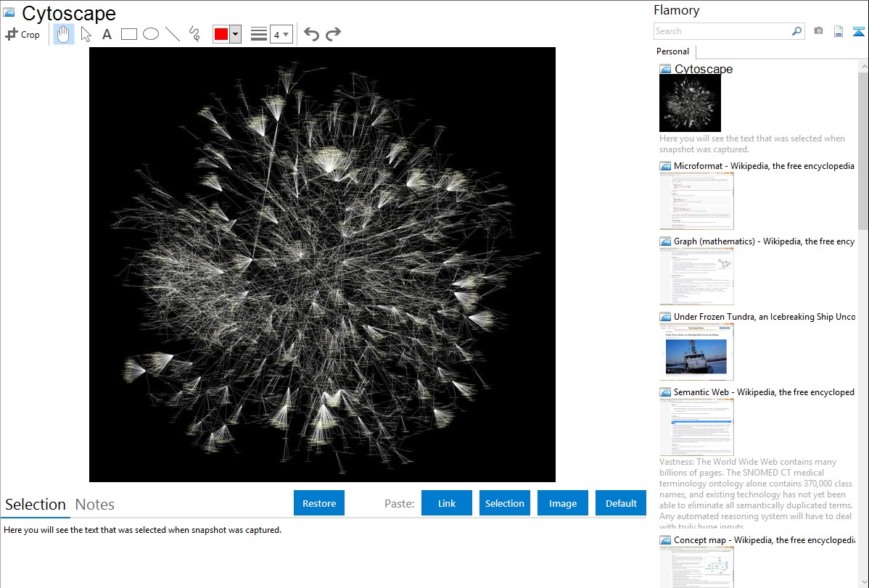Pick the freehand scribble tool
This screenshot has width=869, height=588.
[194, 34]
